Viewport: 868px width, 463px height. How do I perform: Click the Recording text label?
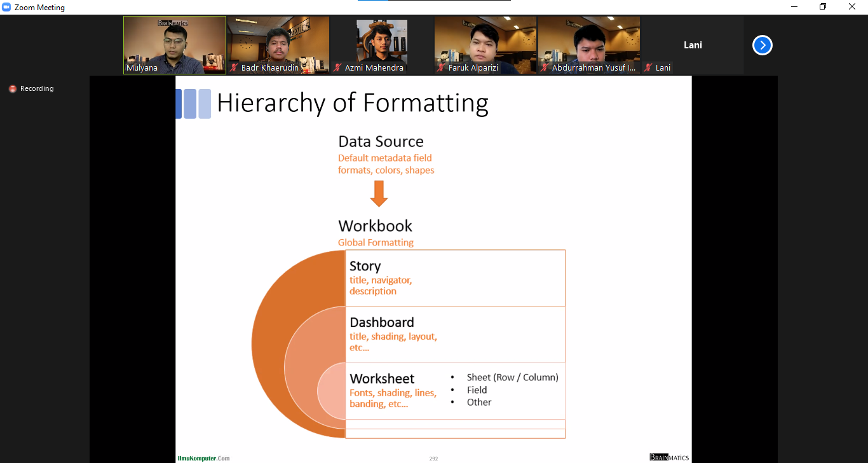point(37,89)
